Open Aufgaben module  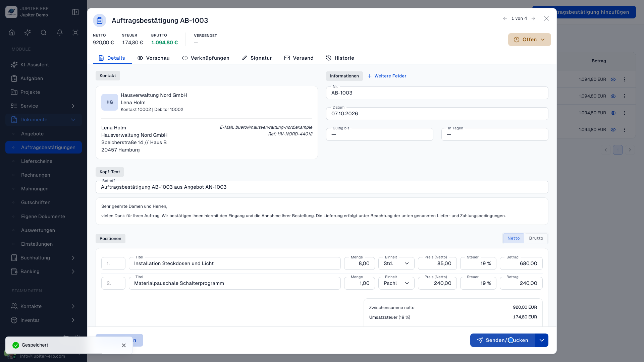pos(44,78)
